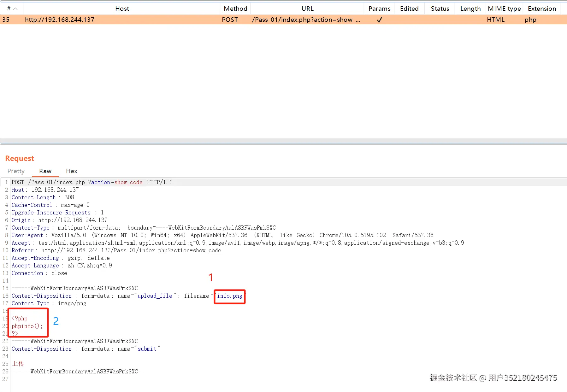The image size is (567, 392).
Task: Click the first WebKitFormBoundary line on line 15
Action: 75,288
